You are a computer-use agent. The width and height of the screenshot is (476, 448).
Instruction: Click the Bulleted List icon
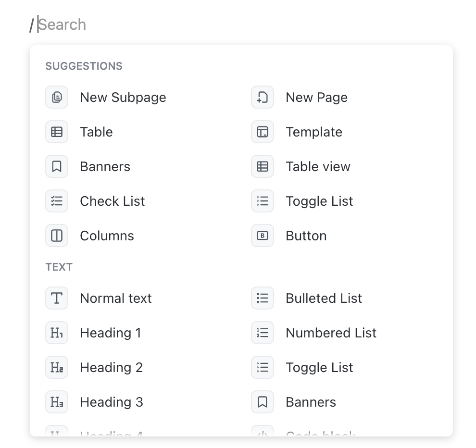[x=263, y=299]
